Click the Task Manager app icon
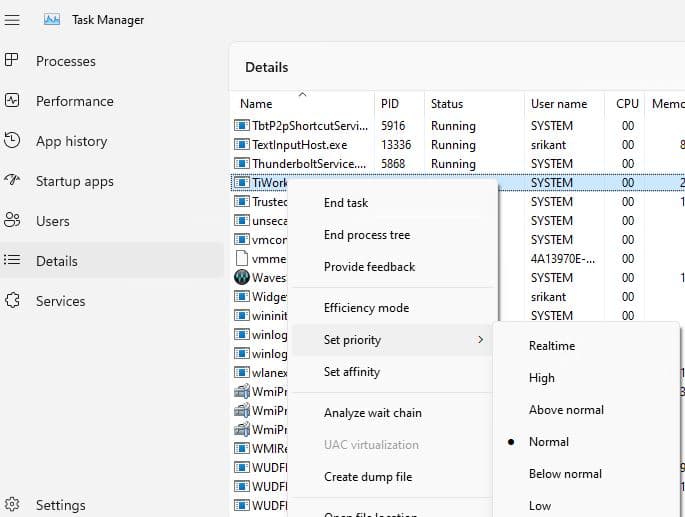Image resolution: width=685 pixels, height=517 pixels. [x=52, y=20]
